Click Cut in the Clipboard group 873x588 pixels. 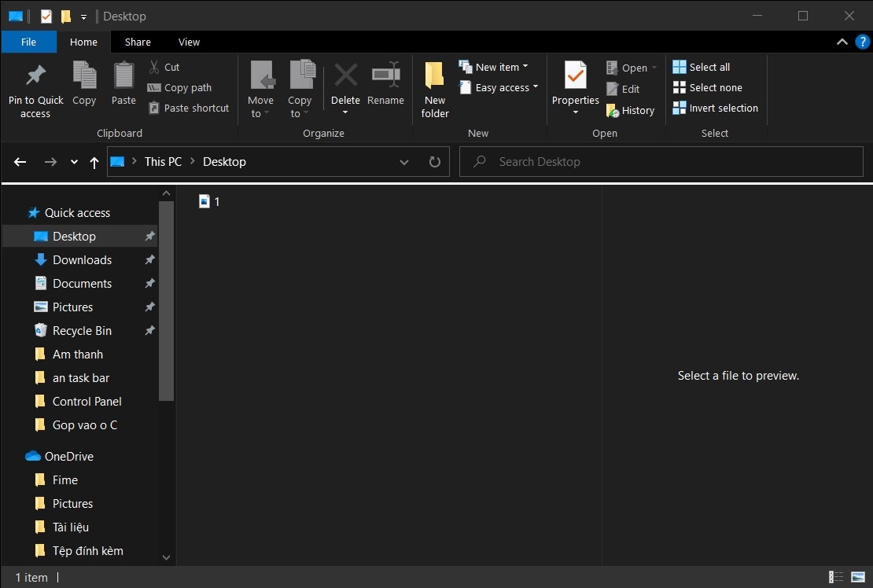pos(164,67)
